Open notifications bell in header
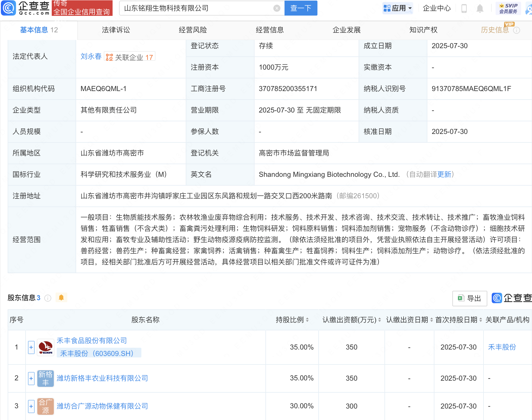Screen dimensions: 532x420 (x=480, y=8)
